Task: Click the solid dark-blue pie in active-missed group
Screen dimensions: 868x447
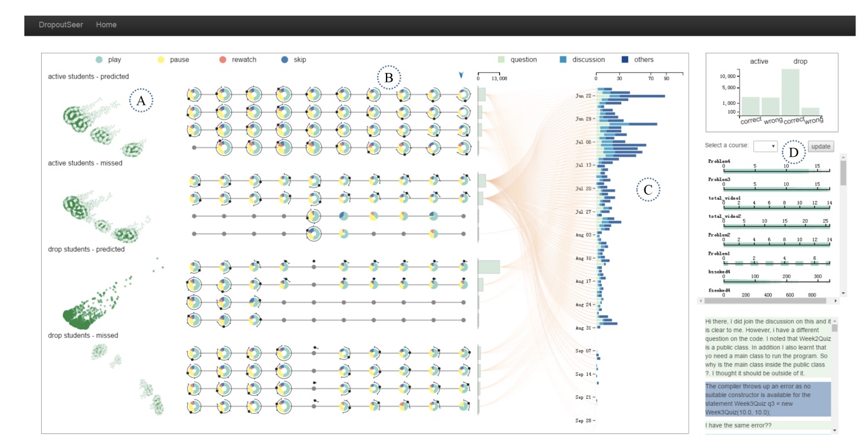Action: (x=343, y=216)
